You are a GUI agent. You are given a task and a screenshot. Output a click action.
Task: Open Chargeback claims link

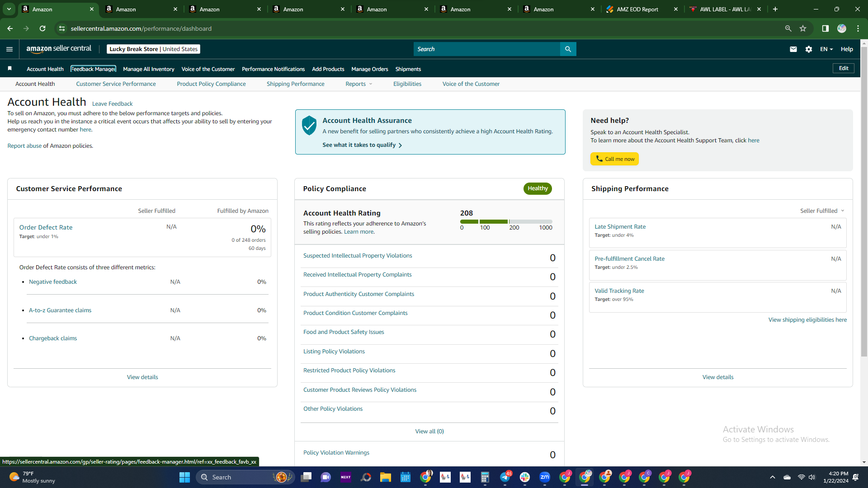tap(53, 338)
